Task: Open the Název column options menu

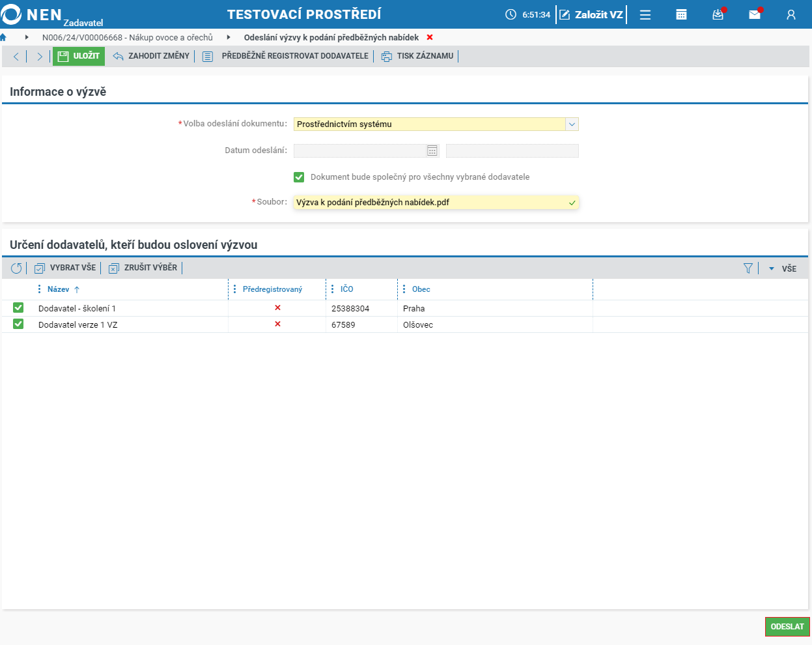Action: tap(40, 289)
